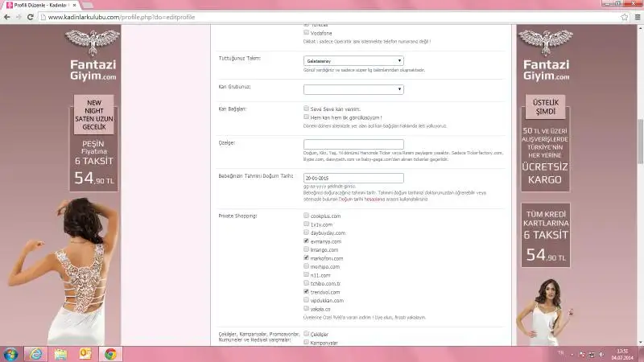Check the cookplus.com checkbox
644x362 pixels.
306,216
